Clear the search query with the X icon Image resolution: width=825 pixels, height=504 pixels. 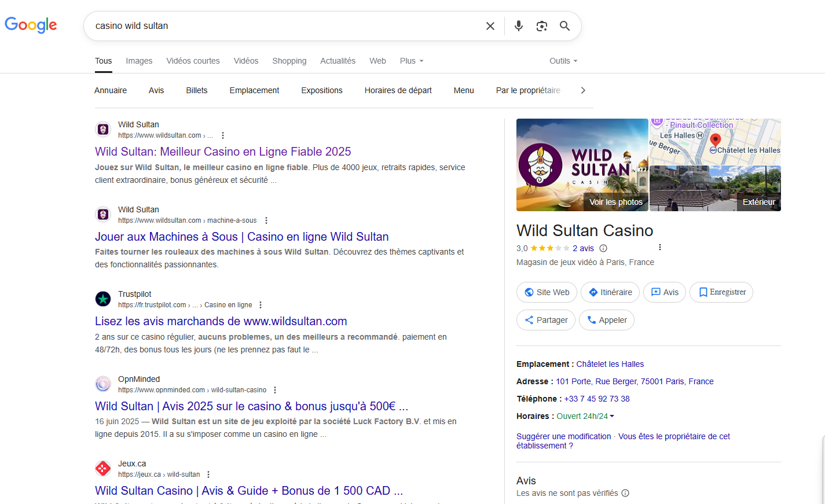click(x=490, y=26)
